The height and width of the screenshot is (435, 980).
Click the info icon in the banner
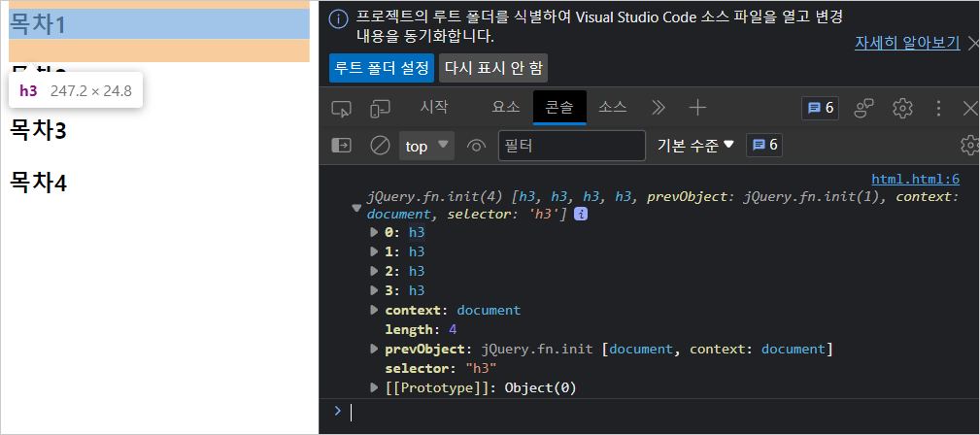pyautogui.click(x=338, y=18)
